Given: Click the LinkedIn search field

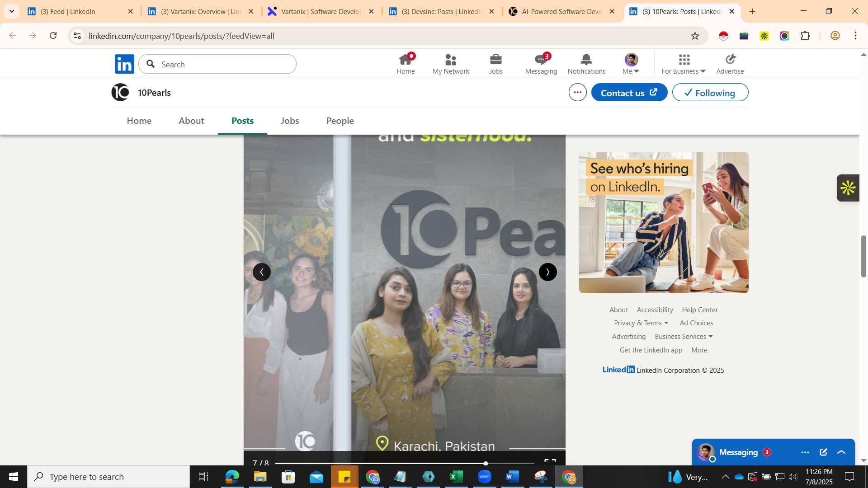Looking at the screenshot, I should tap(217, 64).
